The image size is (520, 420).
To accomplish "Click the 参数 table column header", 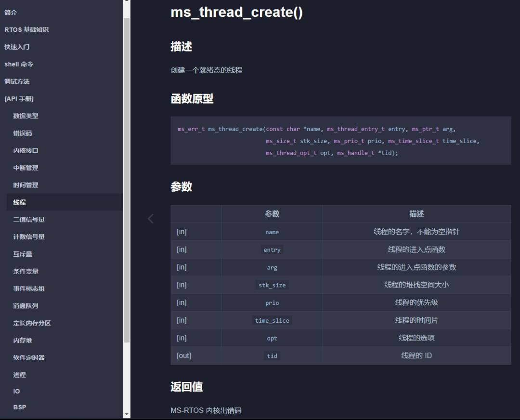I will [x=272, y=214].
